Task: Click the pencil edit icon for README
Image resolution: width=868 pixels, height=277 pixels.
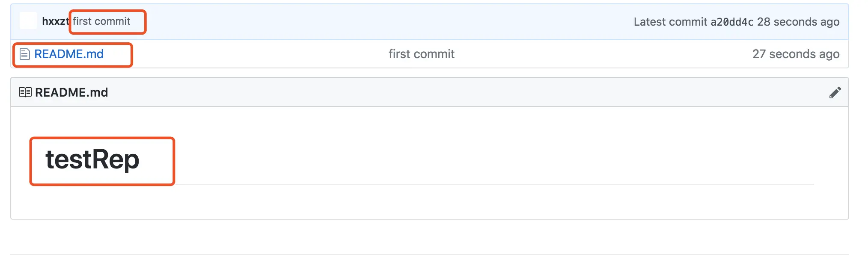Action: click(835, 93)
